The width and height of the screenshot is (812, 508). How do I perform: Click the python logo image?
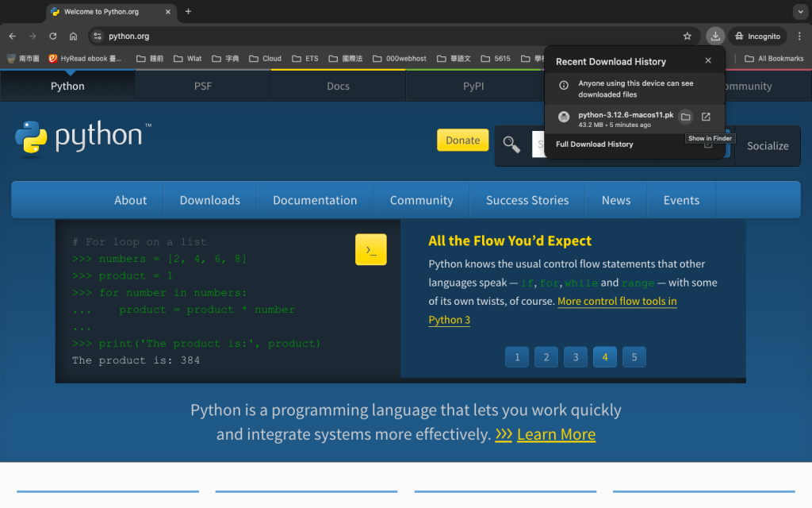(x=82, y=137)
